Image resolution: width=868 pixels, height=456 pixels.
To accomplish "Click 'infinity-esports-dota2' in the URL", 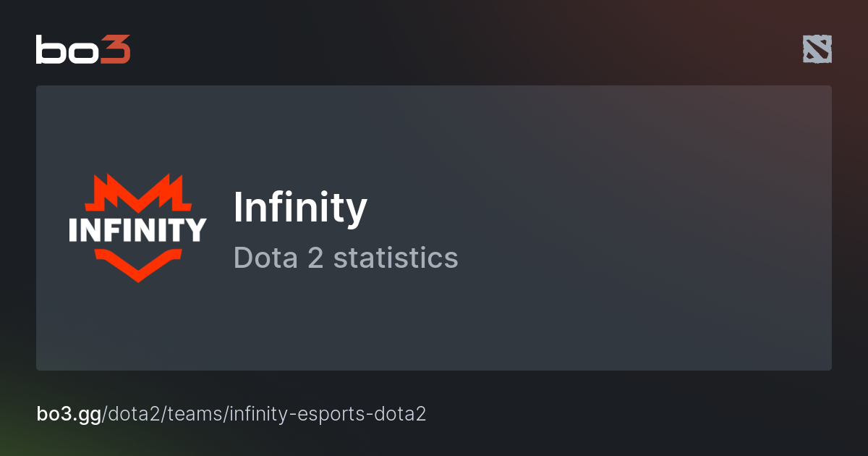I will (x=329, y=414).
